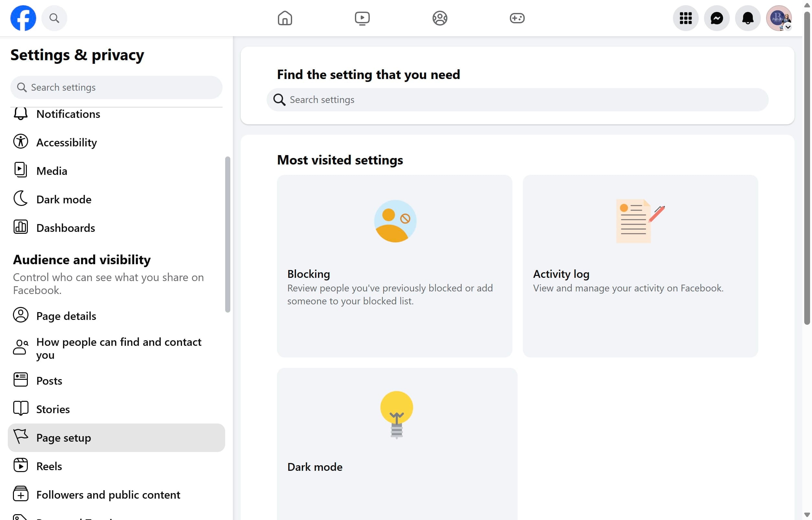Click the 'Most visited settings' heading
812x520 pixels.
point(340,160)
